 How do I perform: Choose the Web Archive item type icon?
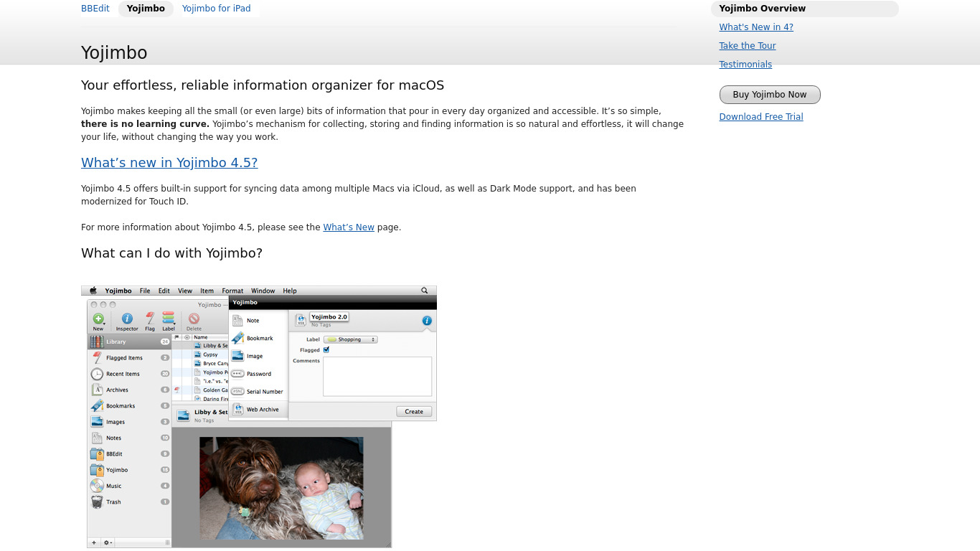pyautogui.click(x=237, y=409)
